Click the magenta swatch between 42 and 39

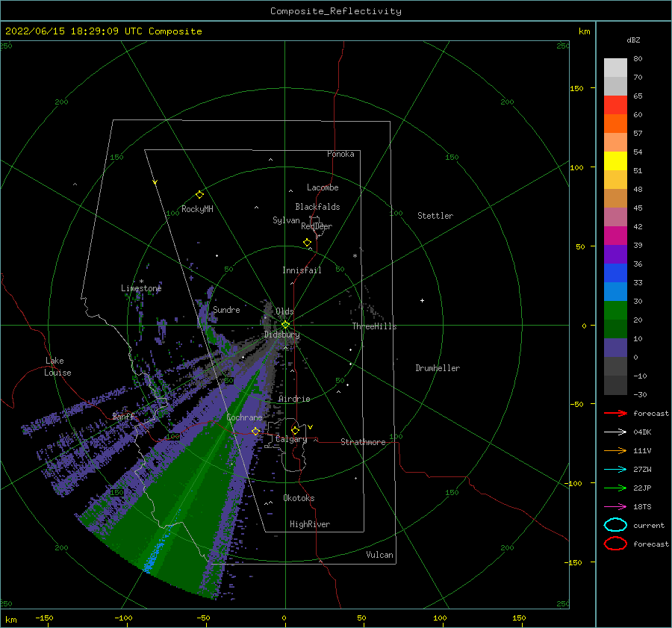tap(615, 236)
